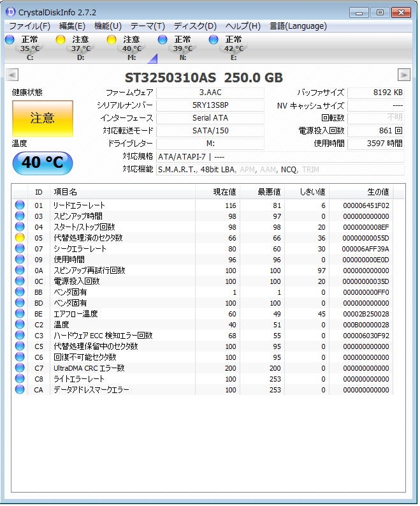The width and height of the screenshot is (420, 506).
Task: Click blue status orb for ID C2
Action: [20, 325]
